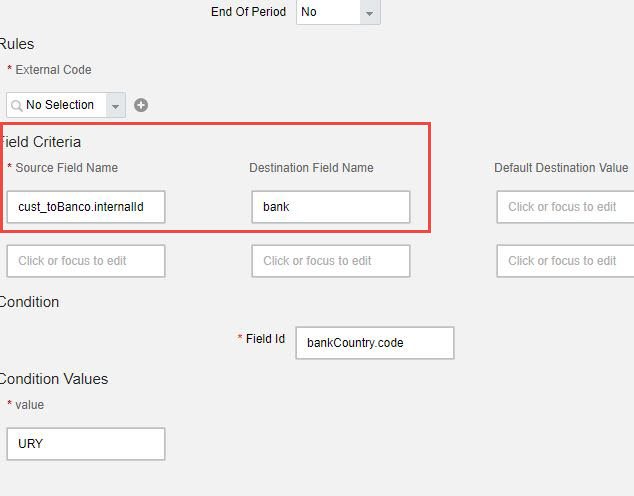634x496 pixels.
Task: Expand the End Of Period dropdown arrow
Action: point(370,13)
